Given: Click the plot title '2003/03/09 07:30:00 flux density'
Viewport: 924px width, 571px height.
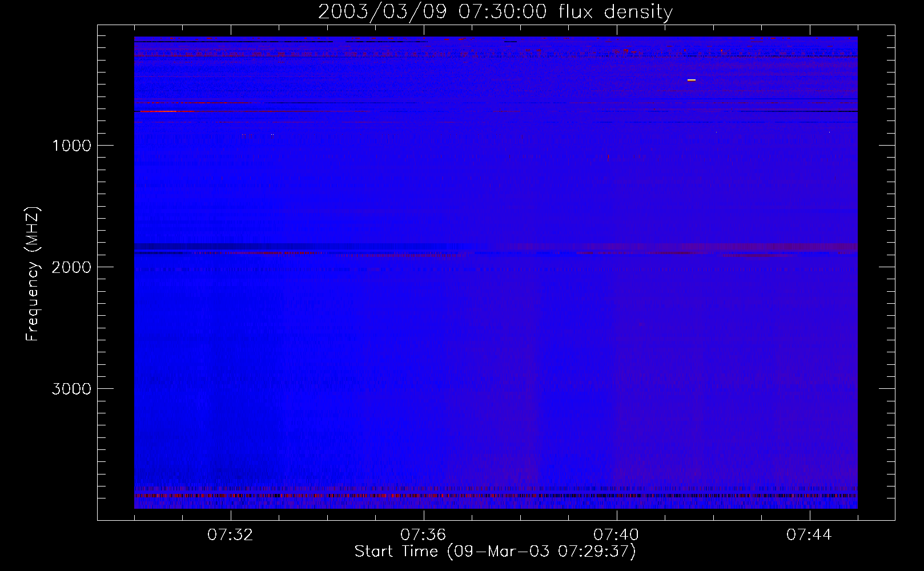Looking at the screenshot, I should pos(495,11).
